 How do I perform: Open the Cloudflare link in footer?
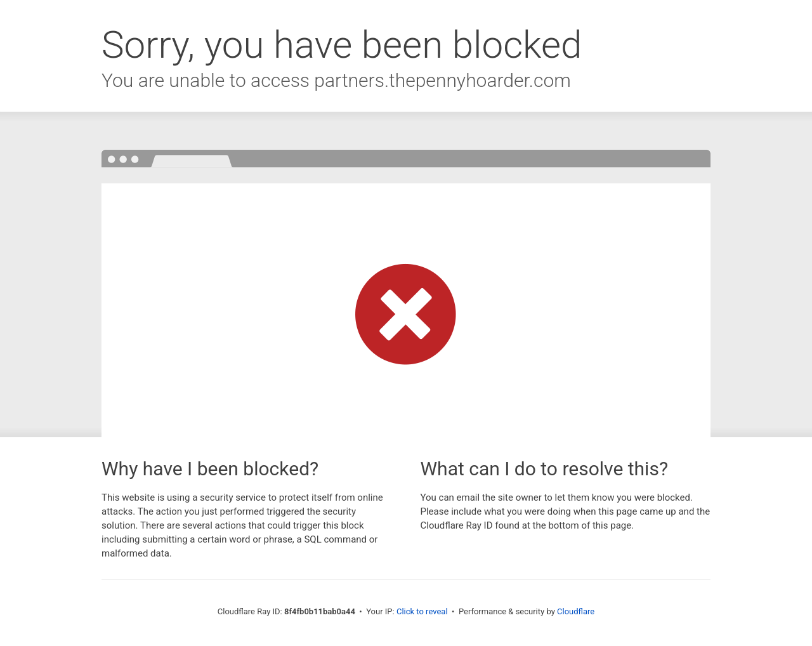coord(575,612)
